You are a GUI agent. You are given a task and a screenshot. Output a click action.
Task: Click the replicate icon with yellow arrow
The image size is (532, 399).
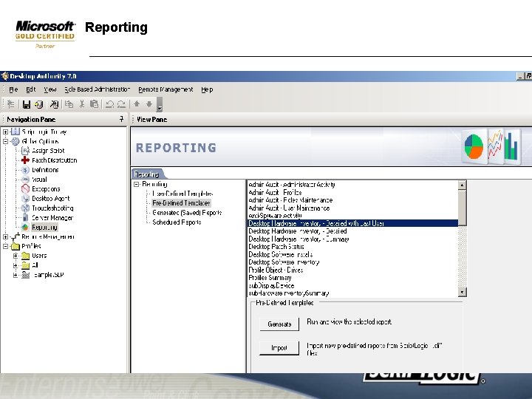39,104
